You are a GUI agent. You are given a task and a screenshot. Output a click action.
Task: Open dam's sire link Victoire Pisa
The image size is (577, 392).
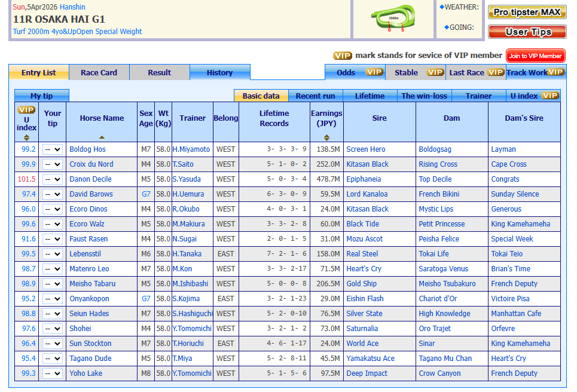click(510, 299)
